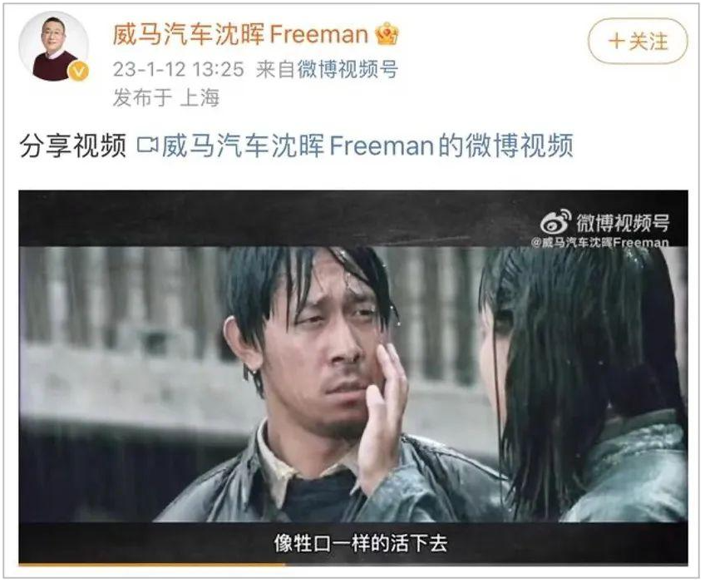Click the subtitle 像牲口一样的活下去
This screenshot has height=588, width=705.
[361, 542]
